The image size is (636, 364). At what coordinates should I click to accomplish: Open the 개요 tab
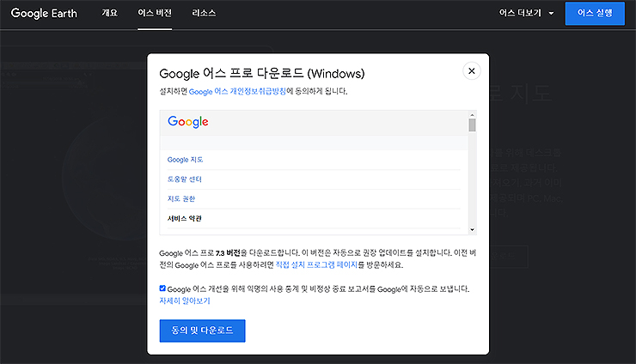(x=109, y=13)
